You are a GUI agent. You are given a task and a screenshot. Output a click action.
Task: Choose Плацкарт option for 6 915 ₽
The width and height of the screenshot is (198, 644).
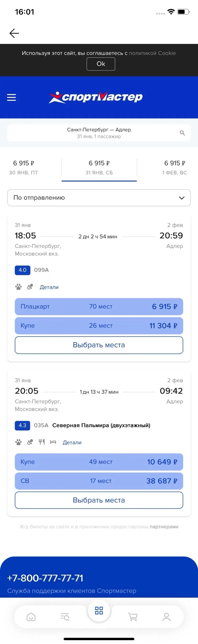point(99,307)
